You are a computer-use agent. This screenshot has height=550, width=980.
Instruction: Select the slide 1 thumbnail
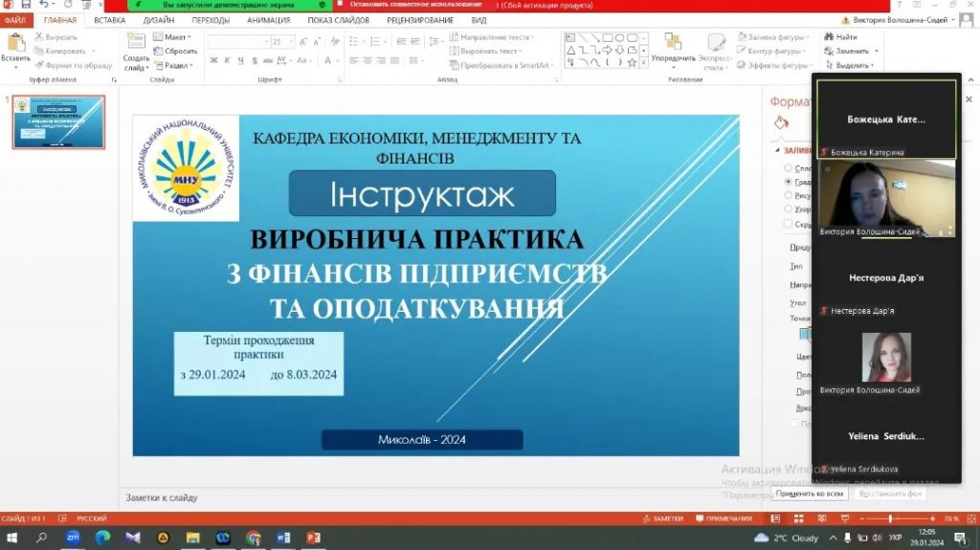[58, 122]
